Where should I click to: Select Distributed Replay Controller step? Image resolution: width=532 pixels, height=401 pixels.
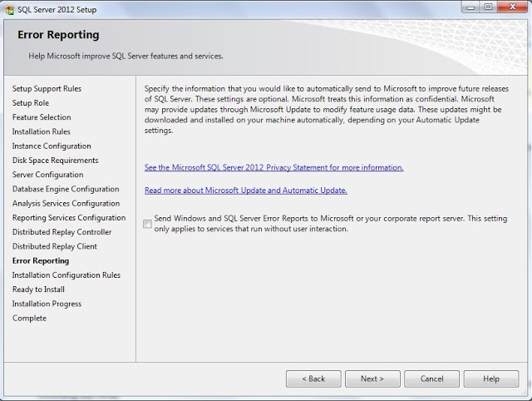62,232
